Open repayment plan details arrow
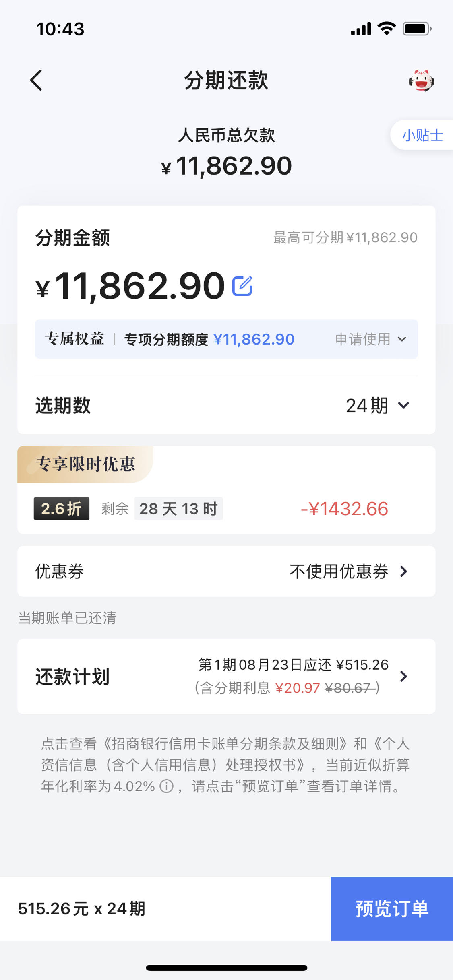This screenshot has height=980, width=453. click(404, 676)
